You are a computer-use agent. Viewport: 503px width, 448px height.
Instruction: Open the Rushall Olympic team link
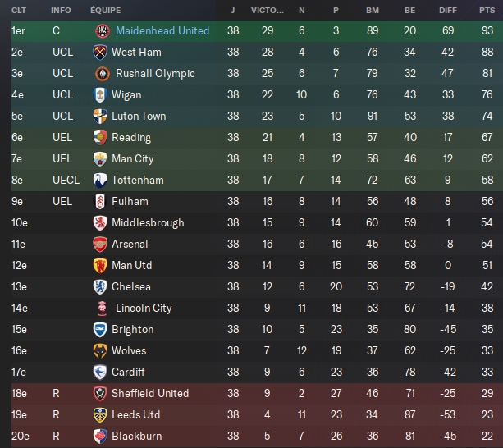pos(155,73)
